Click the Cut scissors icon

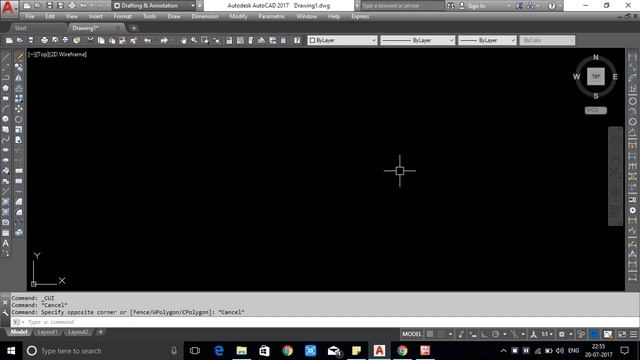90,40
